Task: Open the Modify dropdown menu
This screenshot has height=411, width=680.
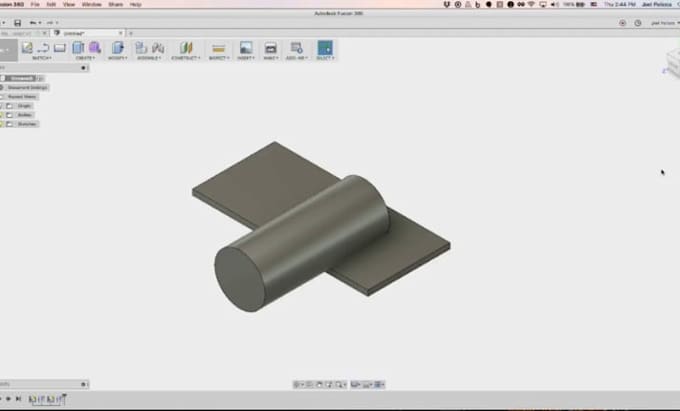Action: tap(118, 58)
